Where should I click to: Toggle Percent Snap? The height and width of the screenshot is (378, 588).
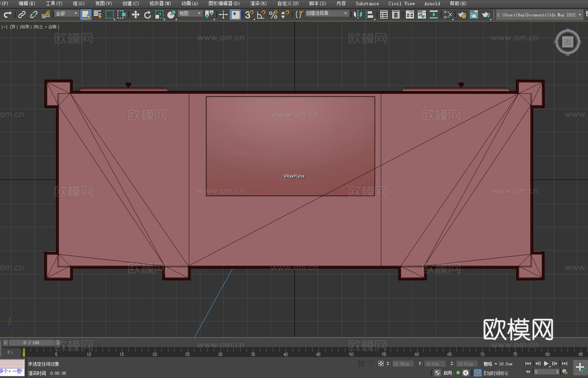pos(273,14)
